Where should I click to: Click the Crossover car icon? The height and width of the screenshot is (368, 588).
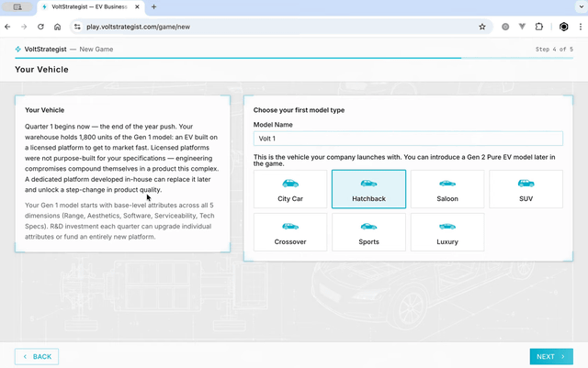point(290,226)
